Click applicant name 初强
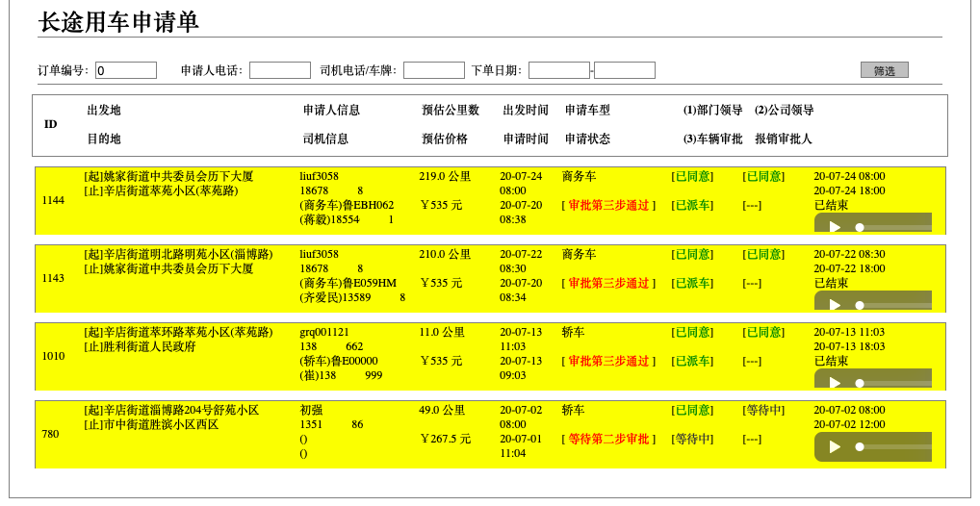The image size is (980, 506). pos(311,411)
